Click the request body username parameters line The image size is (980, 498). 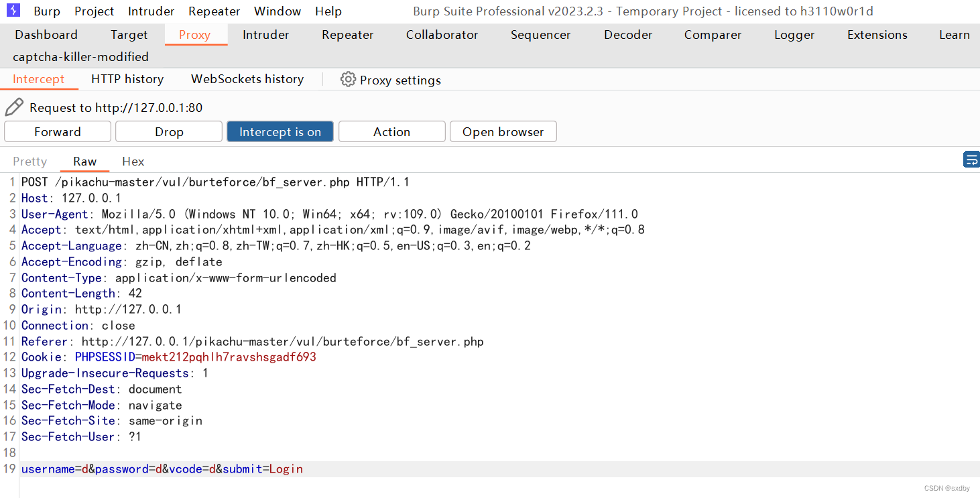162,469
